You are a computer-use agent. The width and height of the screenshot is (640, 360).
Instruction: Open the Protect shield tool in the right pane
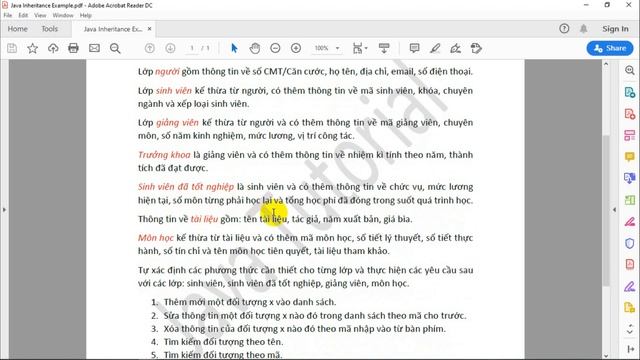coord(629,243)
